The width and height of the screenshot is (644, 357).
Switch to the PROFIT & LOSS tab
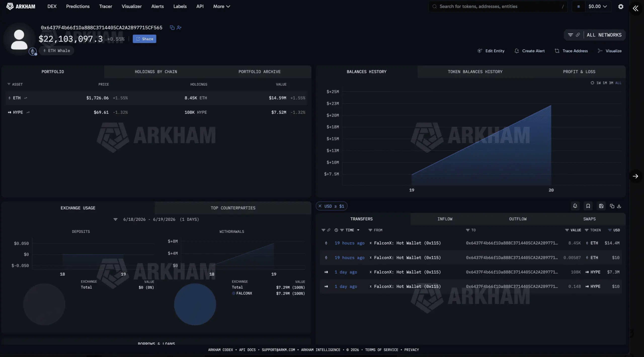tap(579, 72)
